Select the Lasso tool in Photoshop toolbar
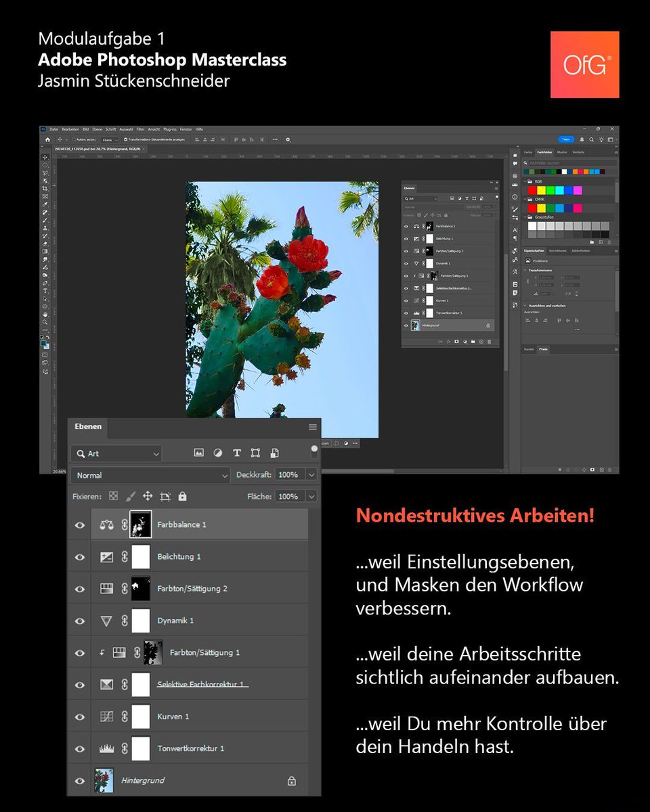The image size is (650, 812). point(45,173)
